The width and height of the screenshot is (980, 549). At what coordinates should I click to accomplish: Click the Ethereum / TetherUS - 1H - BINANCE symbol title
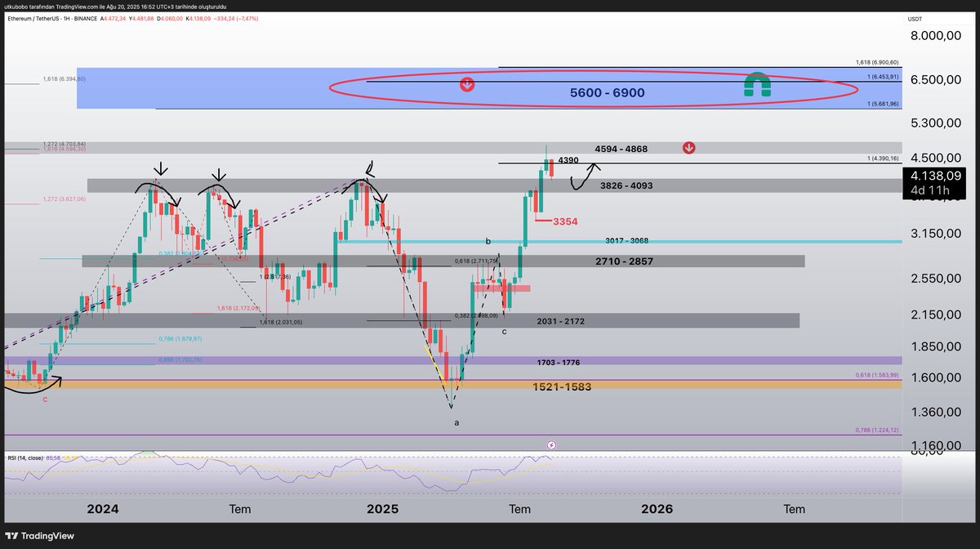(53, 18)
